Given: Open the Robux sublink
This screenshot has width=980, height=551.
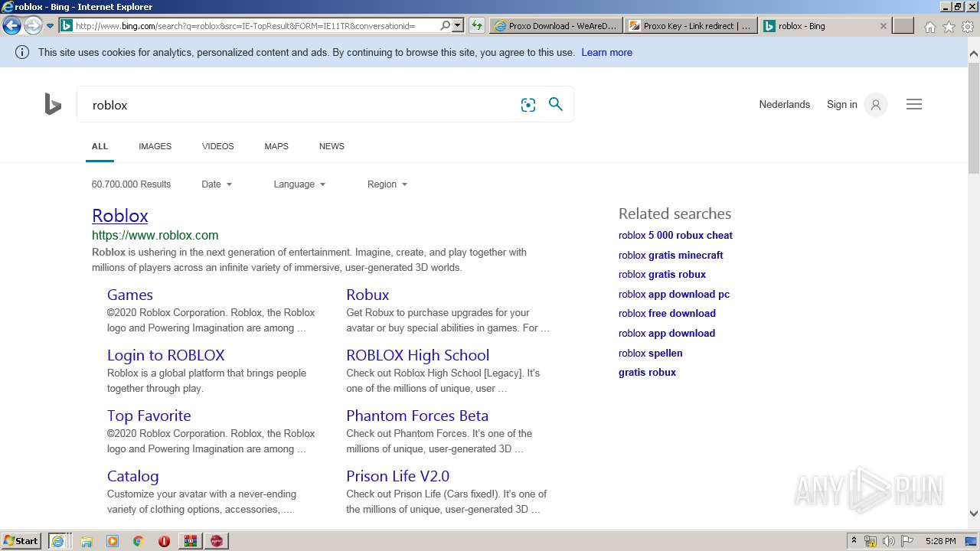Looking at the screenshot, I should (367, 295).
